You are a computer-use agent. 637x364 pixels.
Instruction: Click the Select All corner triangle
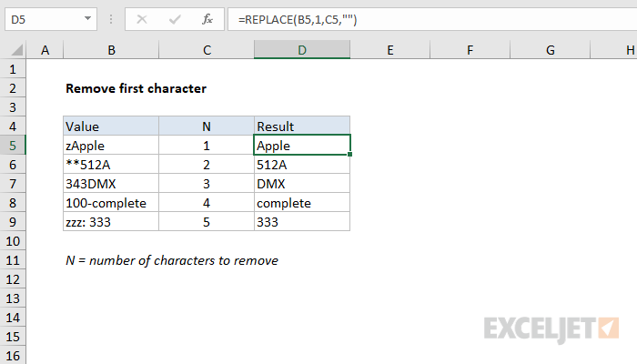tap(16, 50)
